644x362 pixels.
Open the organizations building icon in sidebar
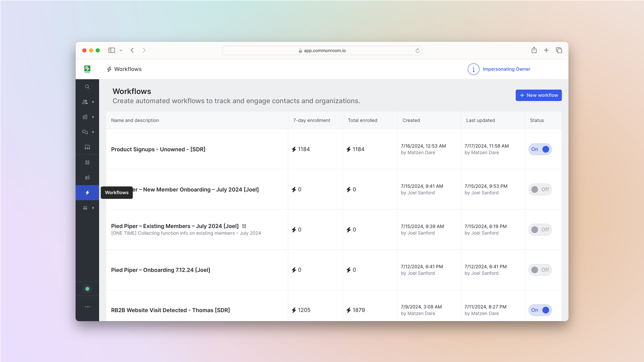pyautogui.click(x=85, y=117)
